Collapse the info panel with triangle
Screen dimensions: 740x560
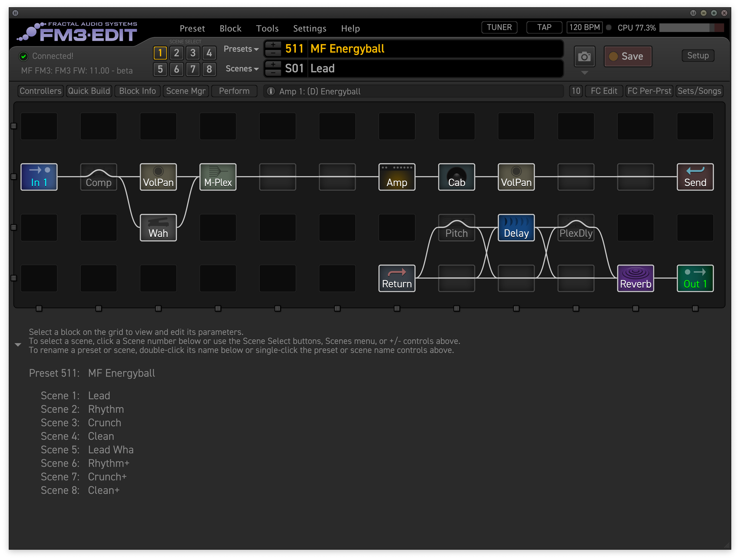tap(18, 345)
